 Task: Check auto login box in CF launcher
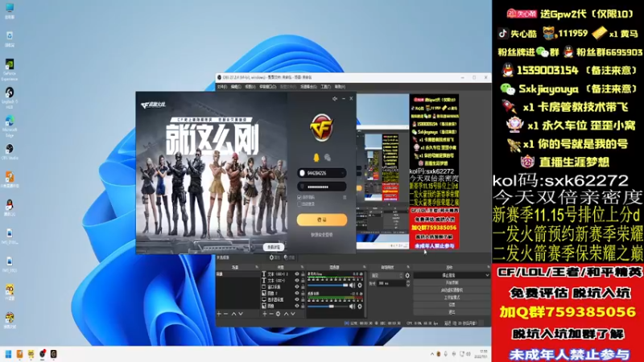(299, 204)
